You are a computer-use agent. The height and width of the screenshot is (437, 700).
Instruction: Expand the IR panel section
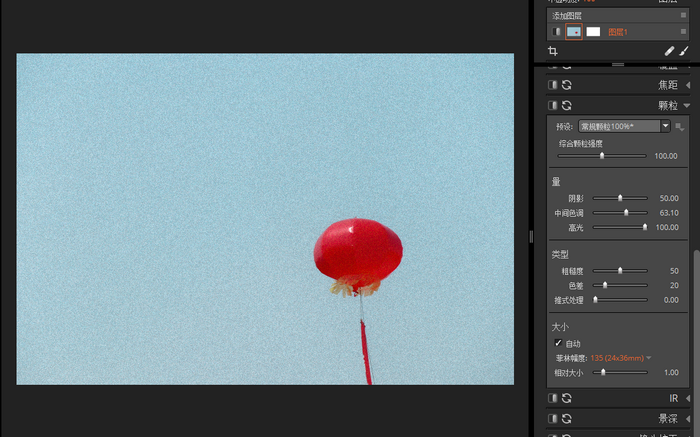687,398
